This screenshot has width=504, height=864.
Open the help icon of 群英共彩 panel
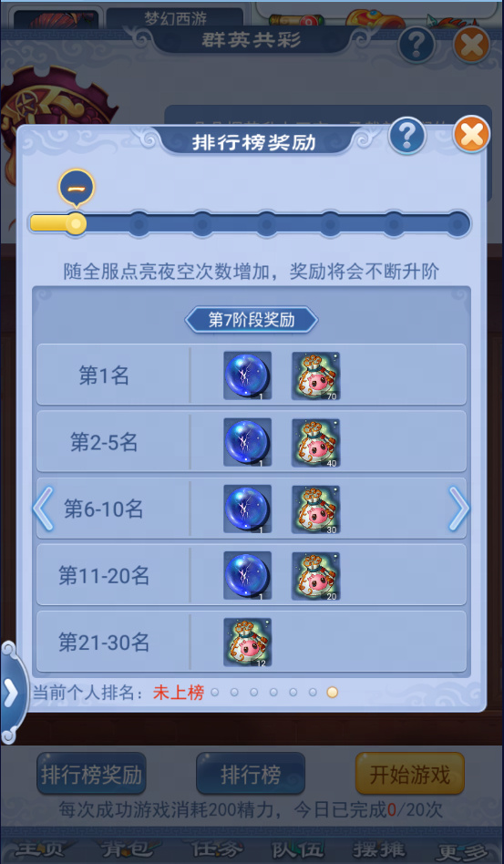(x=417, y=44)
